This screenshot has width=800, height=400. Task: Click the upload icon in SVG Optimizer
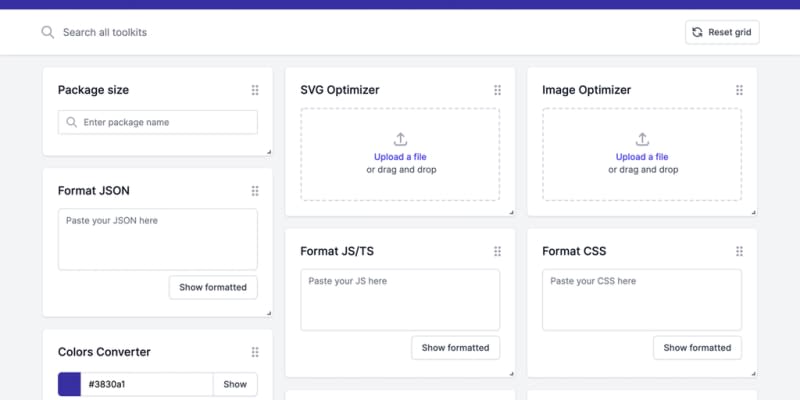click(400, 139)
